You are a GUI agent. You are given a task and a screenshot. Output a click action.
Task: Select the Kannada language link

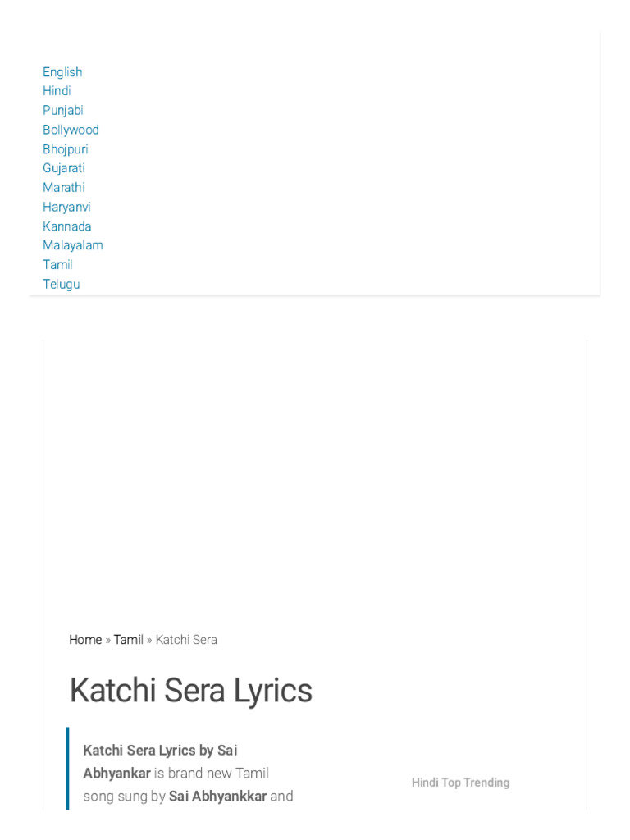point(67,226)
